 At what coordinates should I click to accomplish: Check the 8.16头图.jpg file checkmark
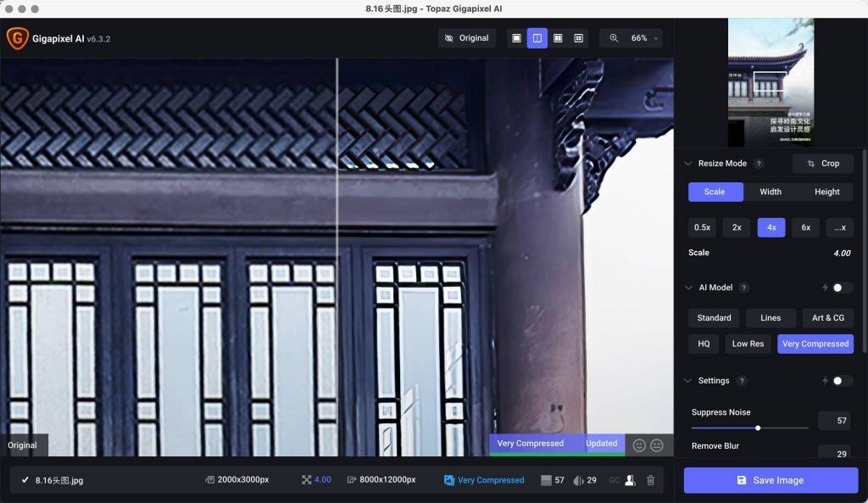(25, 480)
